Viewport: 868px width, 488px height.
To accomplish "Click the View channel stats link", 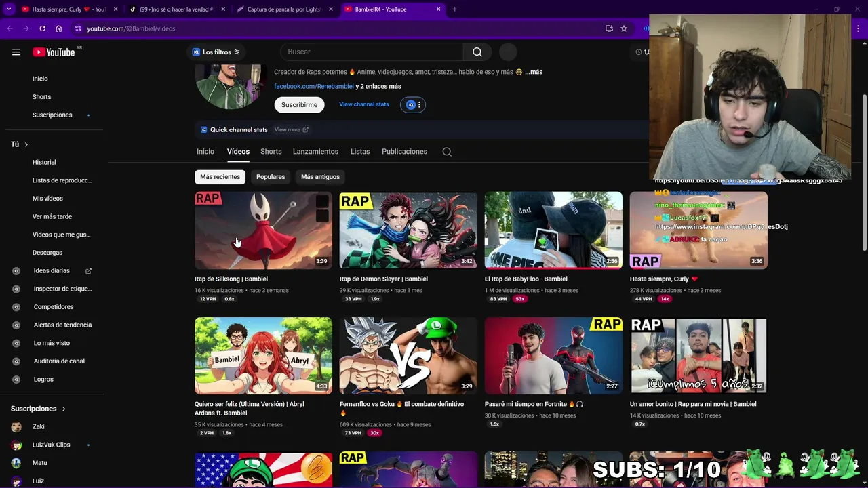I will [364, 104].
